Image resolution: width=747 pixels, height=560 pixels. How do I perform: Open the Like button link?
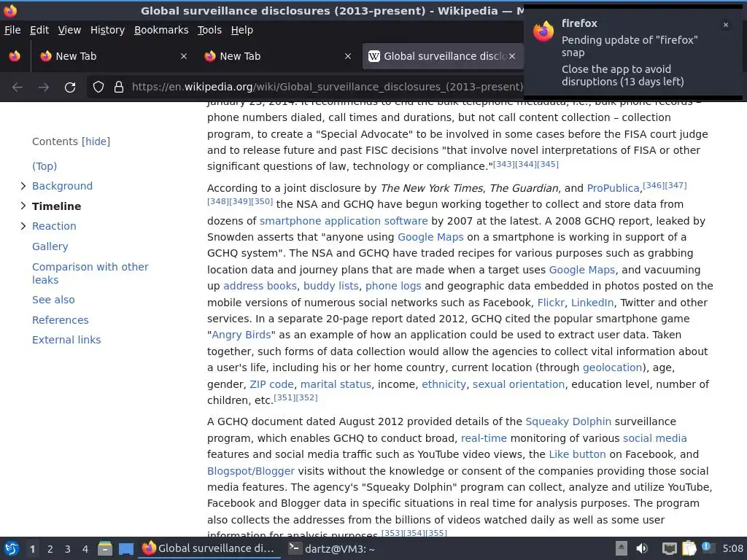tap(577, 454)
